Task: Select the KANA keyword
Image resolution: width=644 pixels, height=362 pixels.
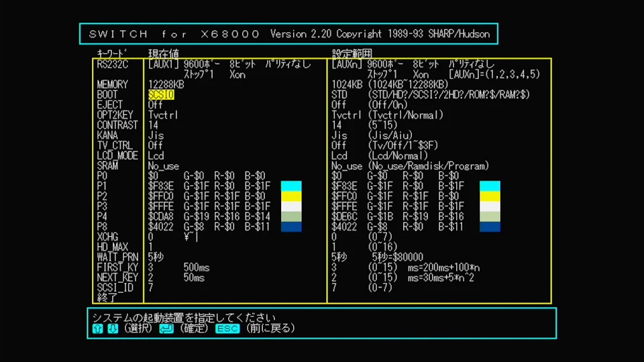Action: point(107,135)
